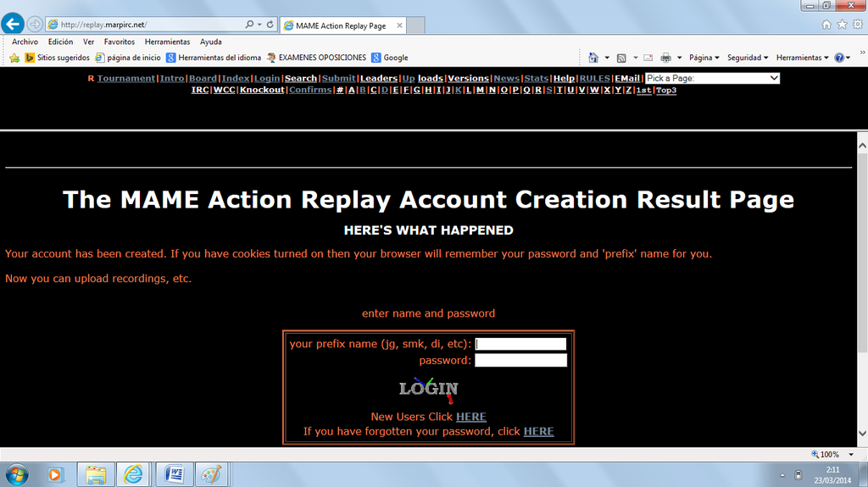Screen dimensions: 868x487
Task: Open EXAMENES OPOSICIONES bookmark
Action: pyautogui.click(x=316, y=58)
